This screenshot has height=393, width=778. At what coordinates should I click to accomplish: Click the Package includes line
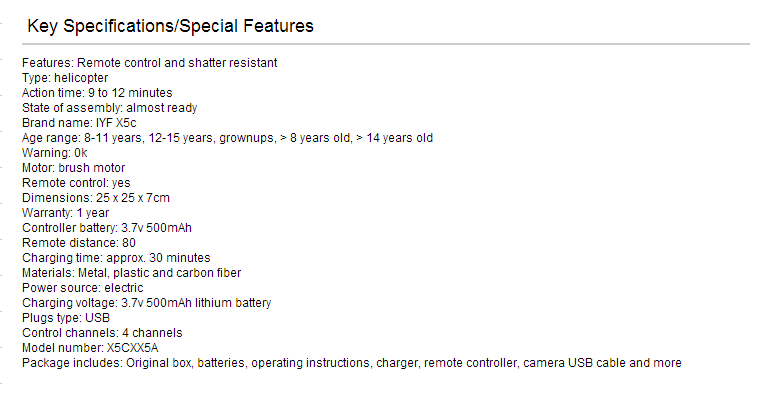[x=352, y=363]
